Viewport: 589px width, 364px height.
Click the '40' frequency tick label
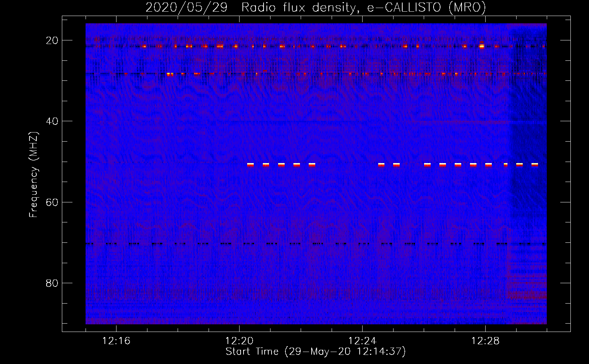(52, 121)
